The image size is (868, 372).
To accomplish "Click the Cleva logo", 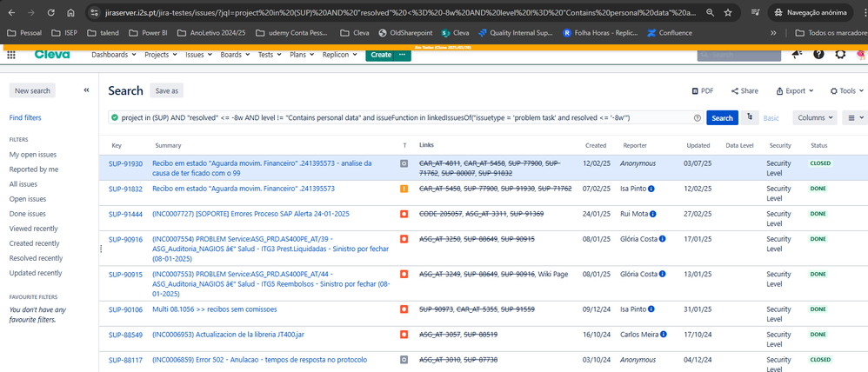I will tap(52, 54).
